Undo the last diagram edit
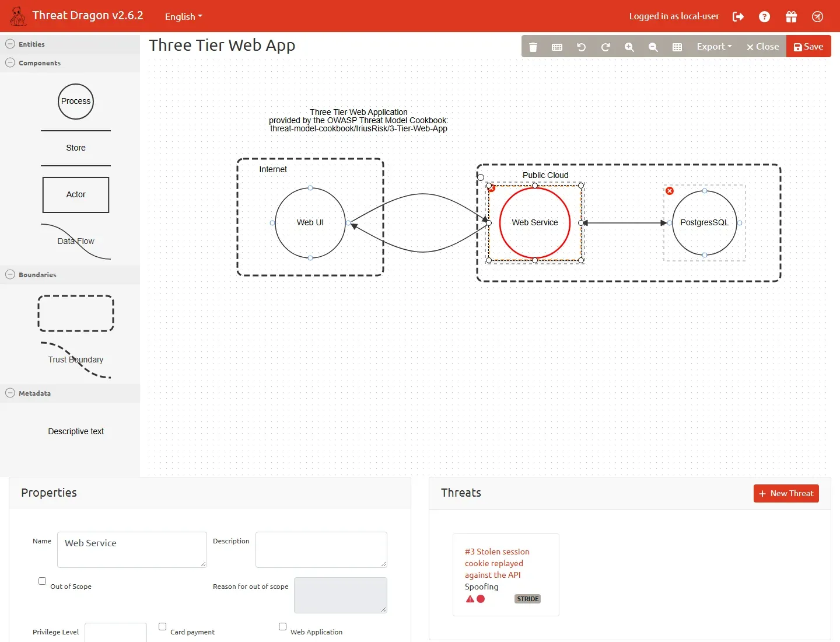Viewport: 840px width, 642px height. pos(581,47)
